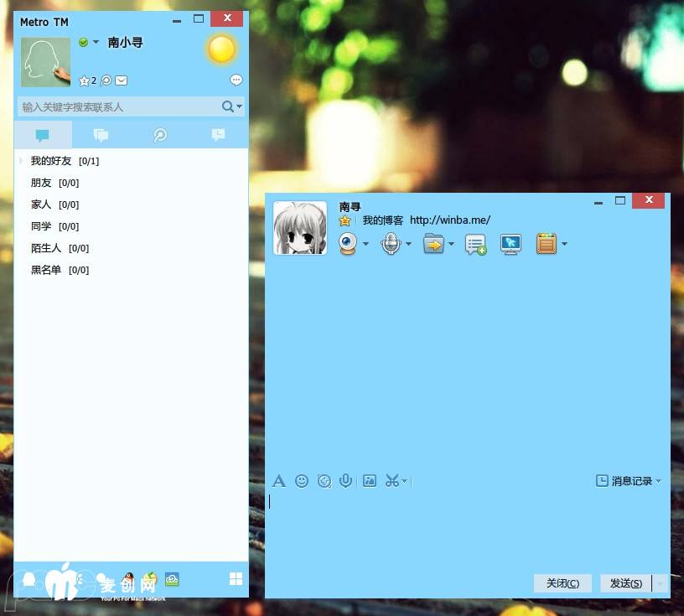
Task: Click the 关闭(C) close button
Action: click(562, 583)
